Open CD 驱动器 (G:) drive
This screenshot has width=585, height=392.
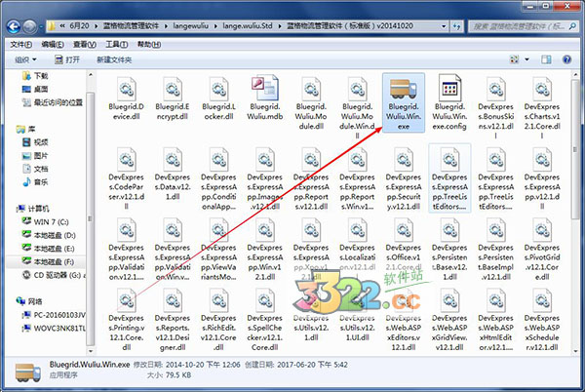click(x=54, y=275)
